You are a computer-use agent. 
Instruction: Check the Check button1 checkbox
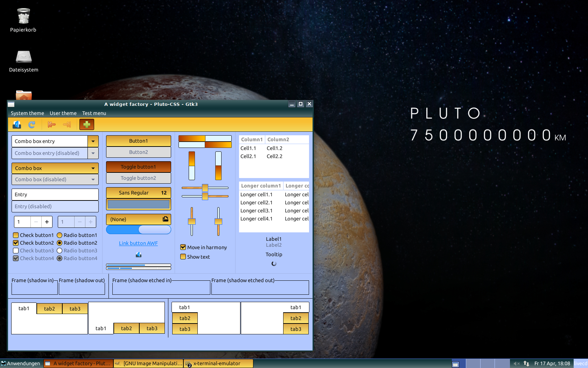(16, 235)
